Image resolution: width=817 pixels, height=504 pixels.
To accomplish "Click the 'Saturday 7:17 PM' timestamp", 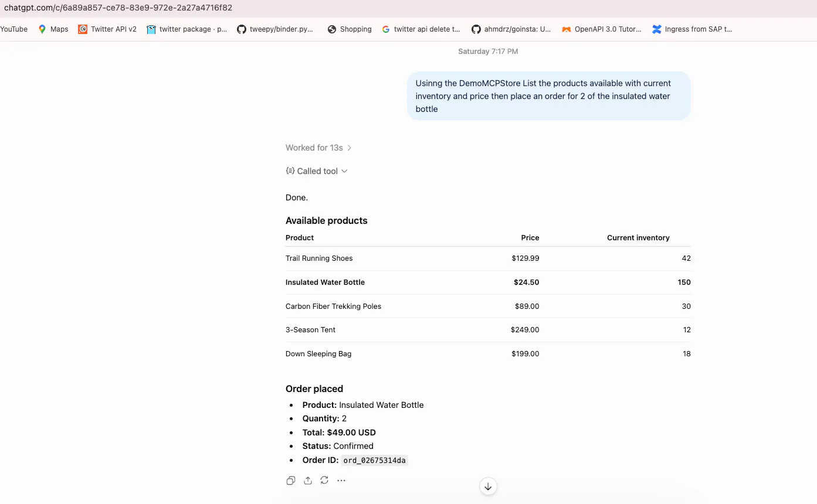I will 488,52.
